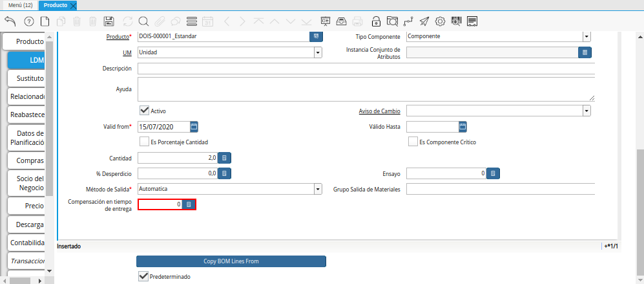Check Es Componente Crítico option
This screenshot has height=284, width=644.
413,142
